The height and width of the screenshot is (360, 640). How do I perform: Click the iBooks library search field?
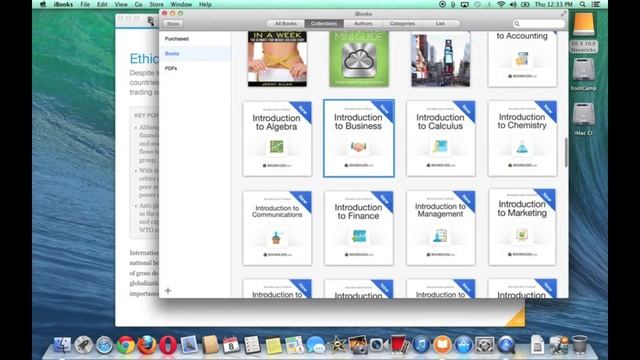click(539, 24)
